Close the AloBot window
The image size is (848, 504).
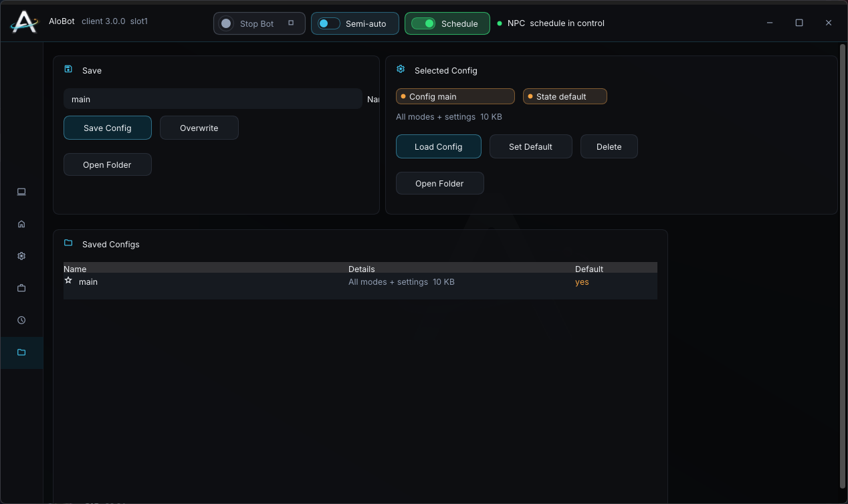(x=829, y=23)
